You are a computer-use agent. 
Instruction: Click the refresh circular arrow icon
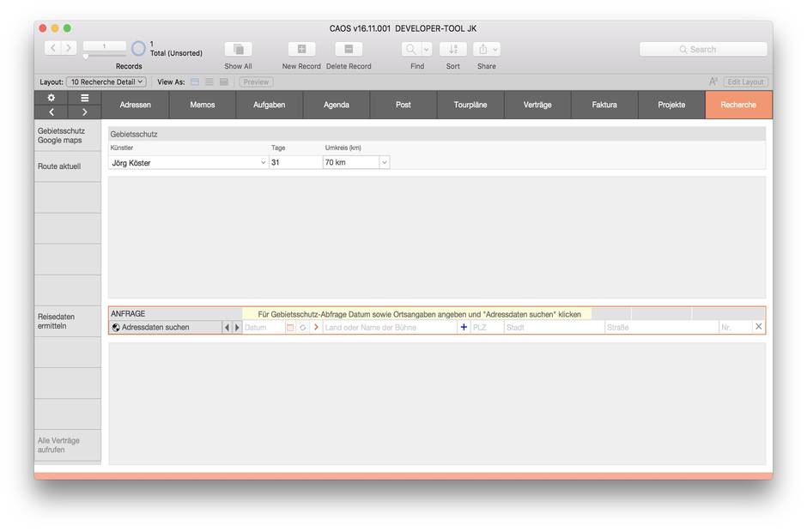tap(303, 327)
